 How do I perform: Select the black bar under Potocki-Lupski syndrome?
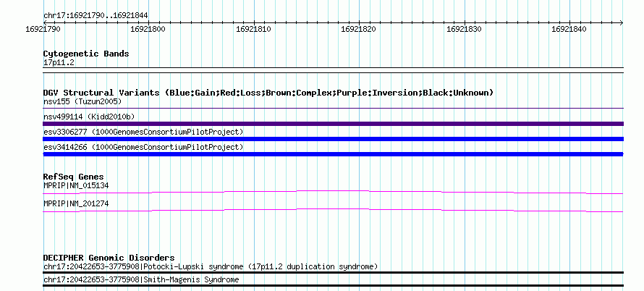(333, 272)
